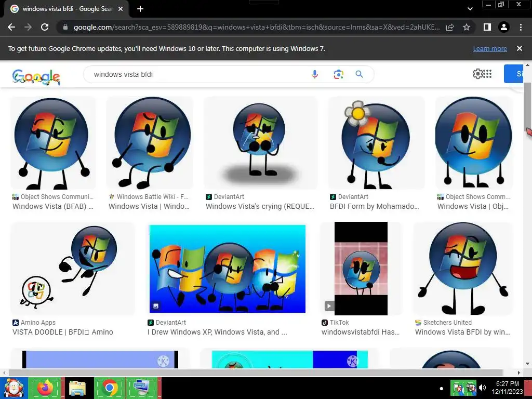
Task: Click 'Windows Vista's crying (REQUE...' title link
Action: tap(260, 206)
